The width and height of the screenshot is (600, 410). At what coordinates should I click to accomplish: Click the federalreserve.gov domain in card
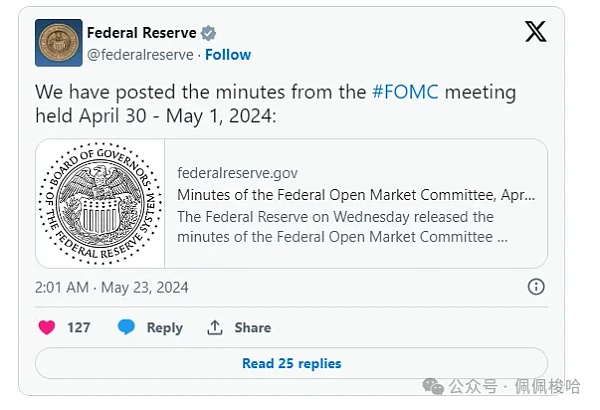tap(237, 173)
